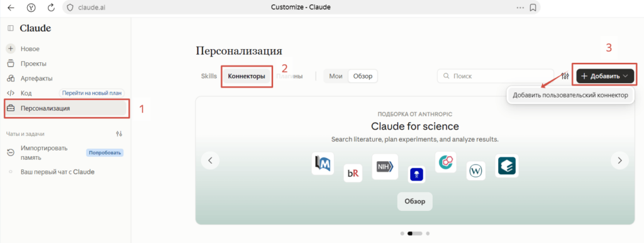Screen dimensions: 644x243
Task: Click the Чаты и задачи section label
Action: point(25,134)
